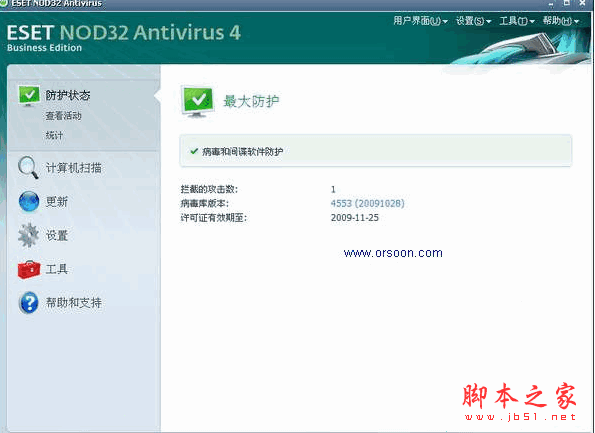Screen dimensions: 595x433
Task: Go to 更新 update section
Action: click(x=57, y=202)
